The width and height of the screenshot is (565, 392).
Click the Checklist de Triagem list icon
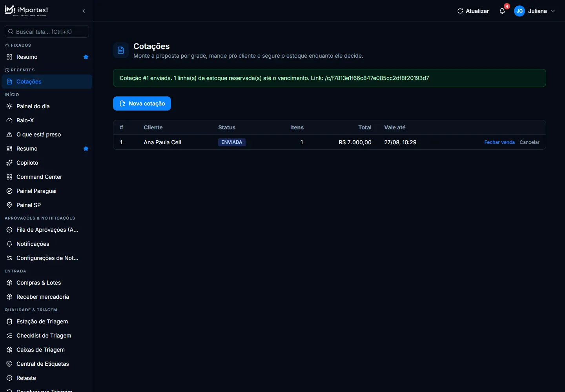9,336
